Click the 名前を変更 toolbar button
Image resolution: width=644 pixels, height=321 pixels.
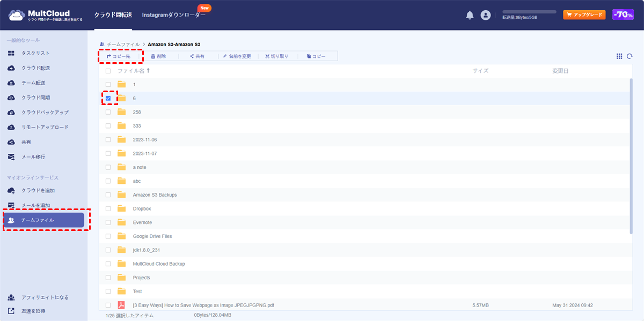pos(237,56)
